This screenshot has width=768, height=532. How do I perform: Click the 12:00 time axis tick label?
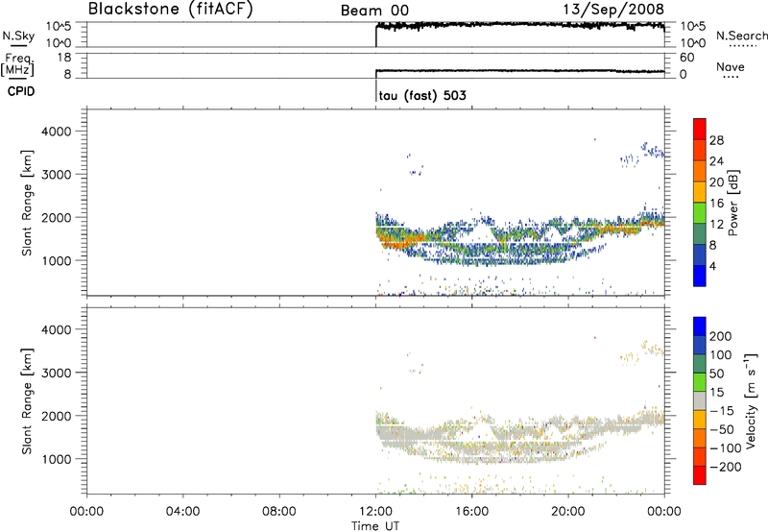click(375, 512)
